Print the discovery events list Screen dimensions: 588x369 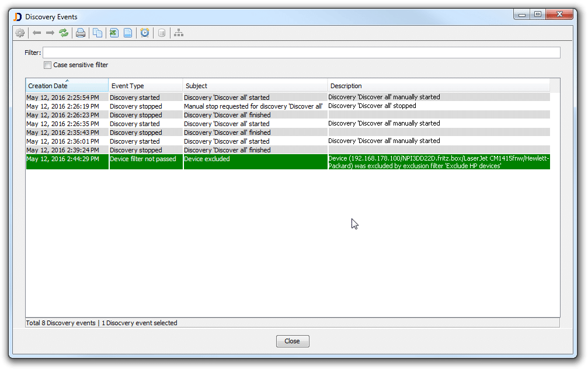coord(81,33)
